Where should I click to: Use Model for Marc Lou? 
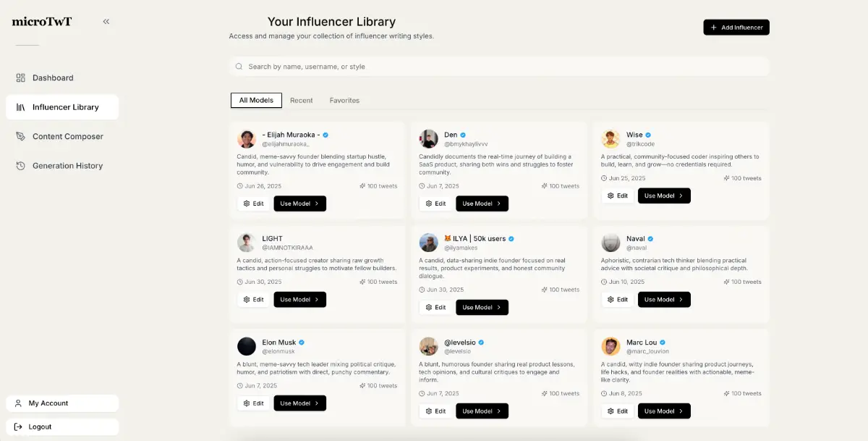click(x=664, y=411)
